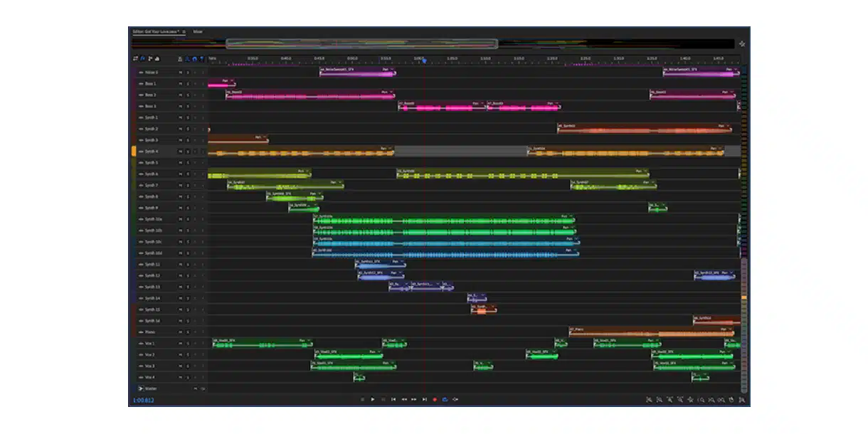Solo the Piano track
The width and height of the screenshot is (868, 434).
188,332
